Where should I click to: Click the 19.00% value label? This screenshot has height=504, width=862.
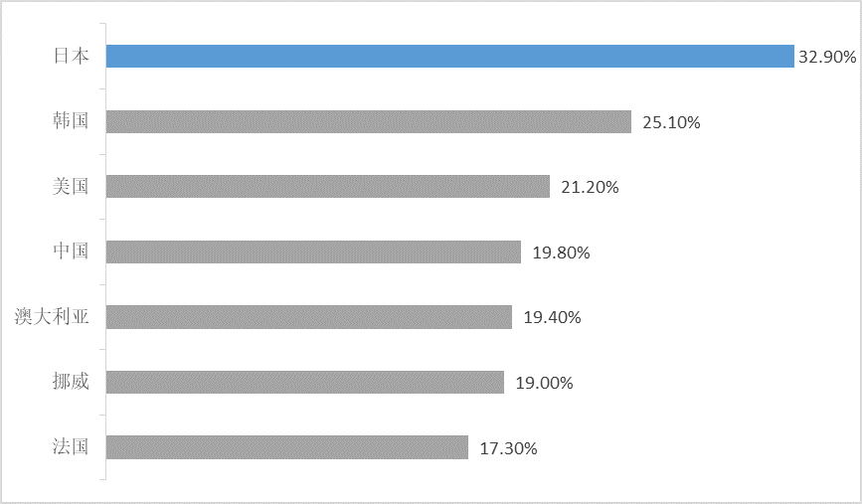(544, 383)
